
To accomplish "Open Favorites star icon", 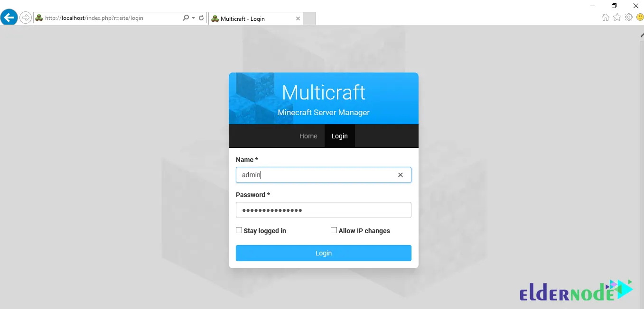I will pos(617,18).
